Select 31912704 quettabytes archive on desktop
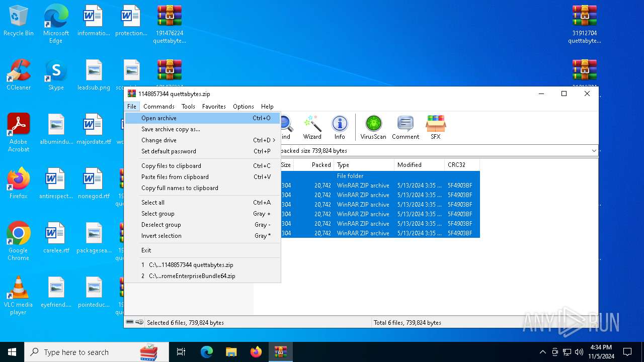Viewport: 644px width, 362px height. tap(585, 24)
